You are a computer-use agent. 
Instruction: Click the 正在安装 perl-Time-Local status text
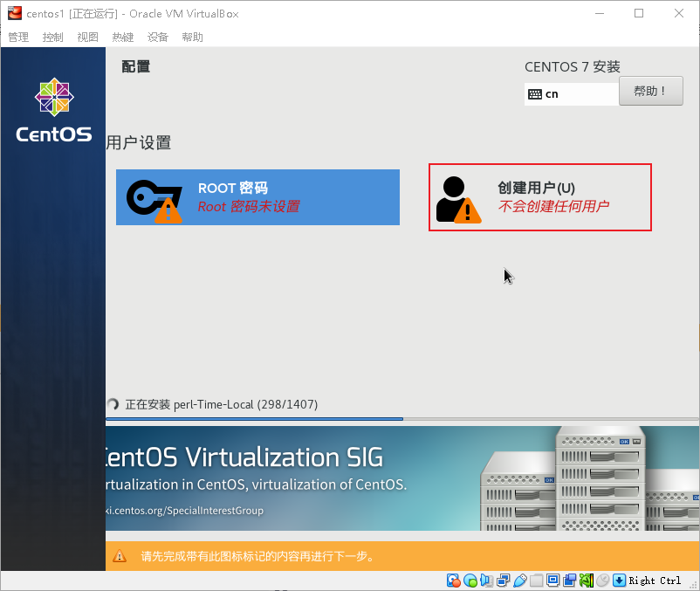(222, 404)
